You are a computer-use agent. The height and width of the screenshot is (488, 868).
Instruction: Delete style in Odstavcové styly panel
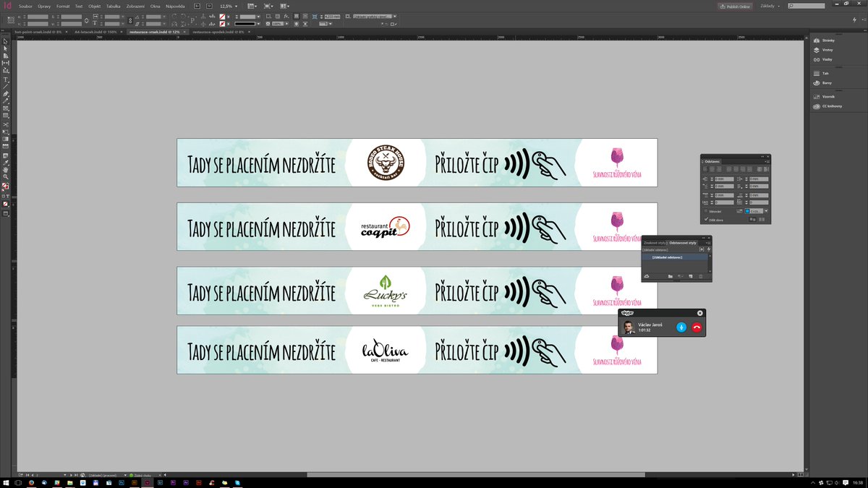click(700, 276)
